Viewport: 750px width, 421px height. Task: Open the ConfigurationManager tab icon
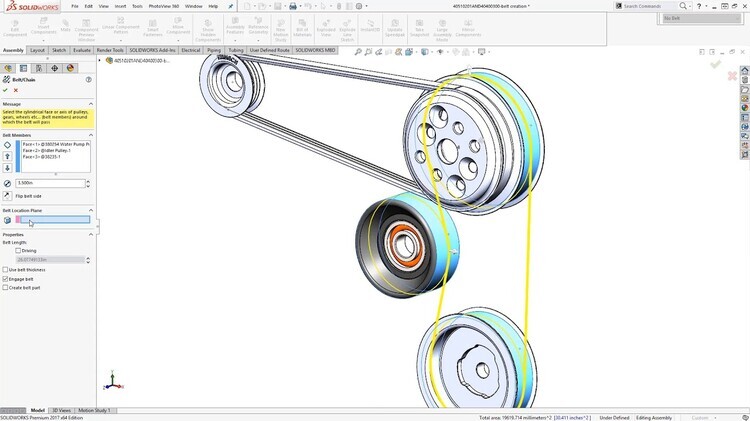click(37, 68)
